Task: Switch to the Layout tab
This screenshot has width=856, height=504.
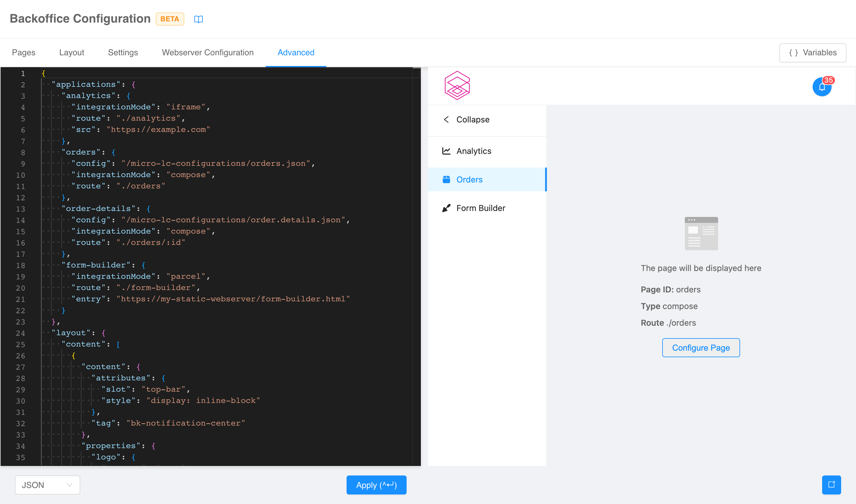Action: click(x=71, y=53)
